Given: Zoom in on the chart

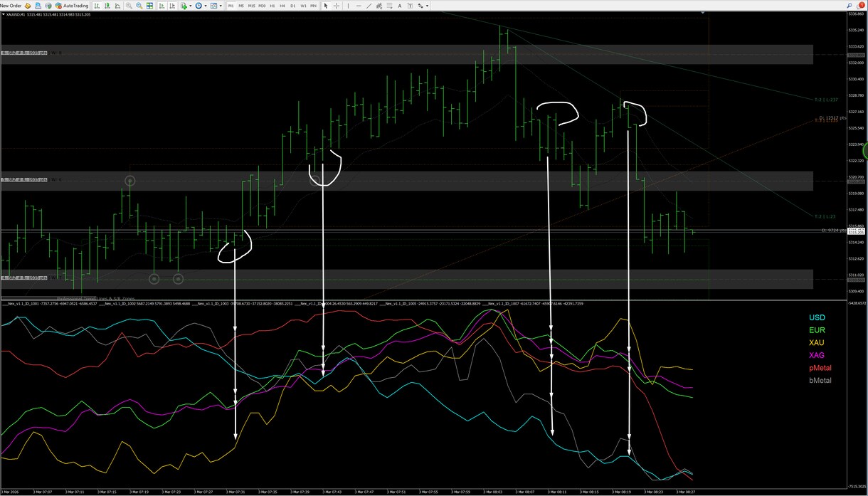Looking at the screenshot, I should coord(129,6).
